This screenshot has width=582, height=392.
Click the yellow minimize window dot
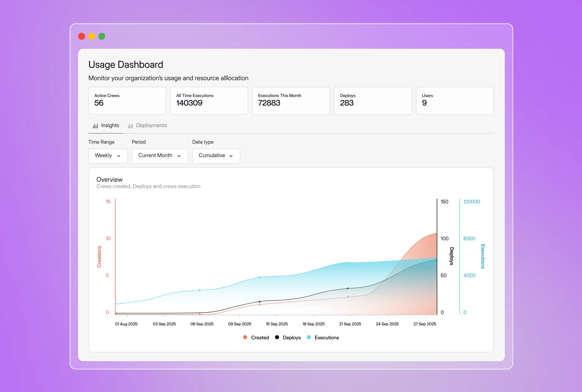[92, 36]
